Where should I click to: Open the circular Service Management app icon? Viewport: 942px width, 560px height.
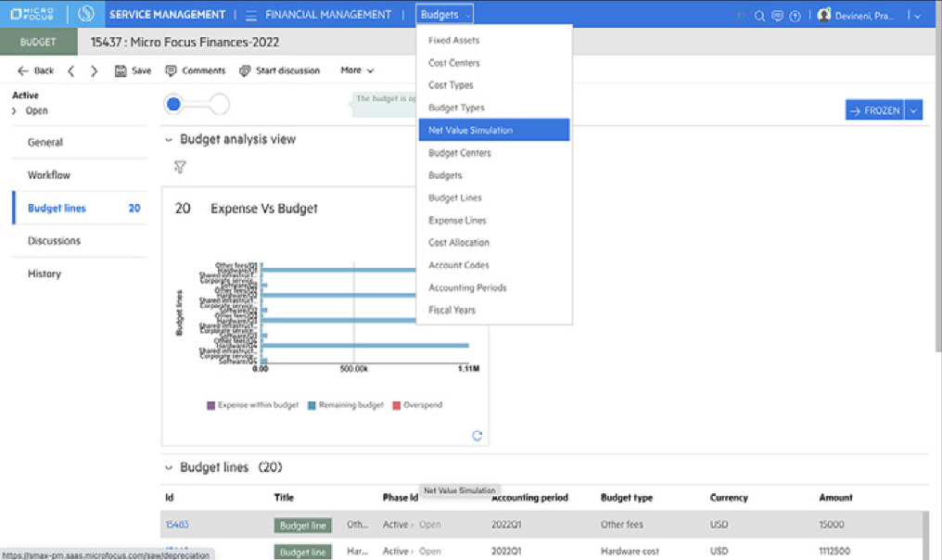coord(86,14)
